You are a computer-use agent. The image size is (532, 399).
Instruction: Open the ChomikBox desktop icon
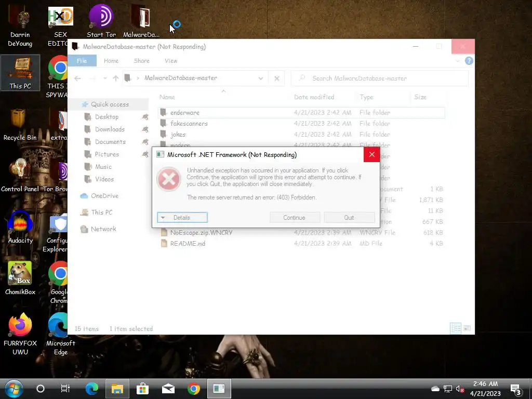pyautogui.click(x=20, y=278)
